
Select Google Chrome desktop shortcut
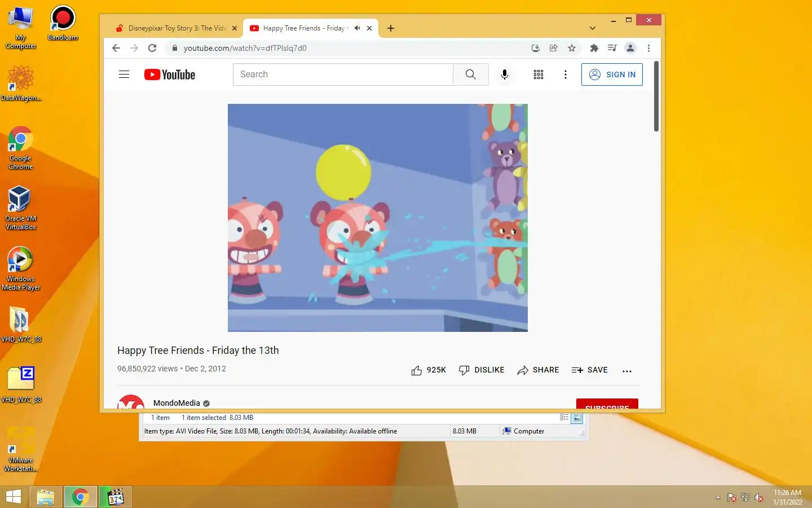21,148
